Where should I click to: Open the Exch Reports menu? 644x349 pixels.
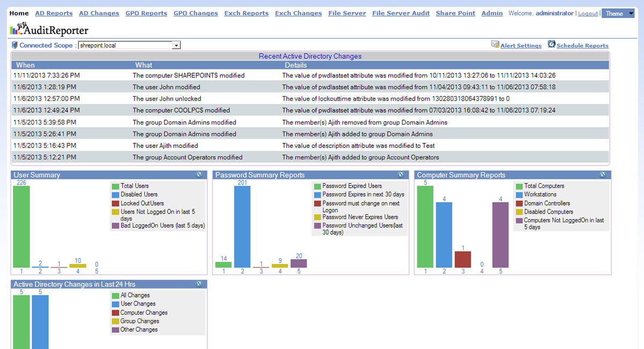[246, 13]
